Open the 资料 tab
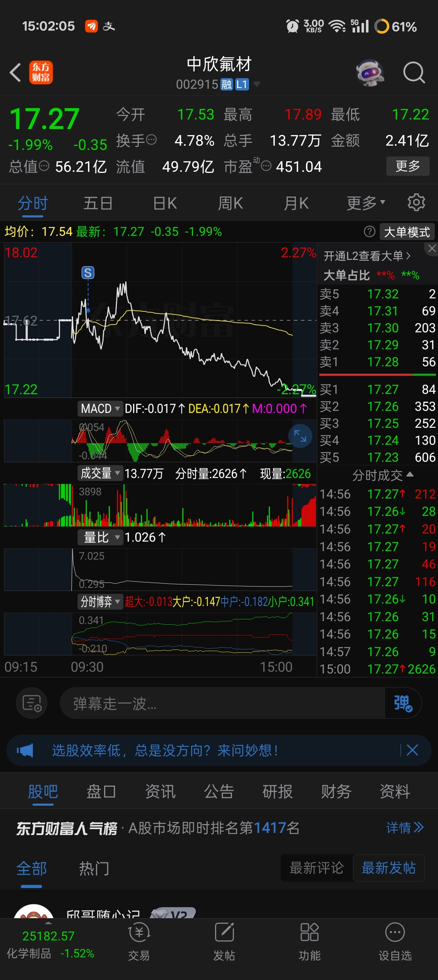Viewport: 438px width, 980px height. 395,792
